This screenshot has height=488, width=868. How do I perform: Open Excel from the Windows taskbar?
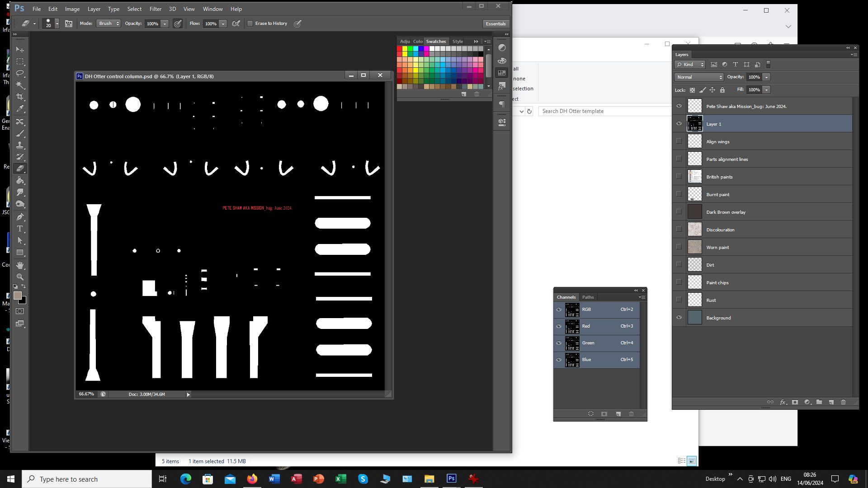tap(340, 479)
